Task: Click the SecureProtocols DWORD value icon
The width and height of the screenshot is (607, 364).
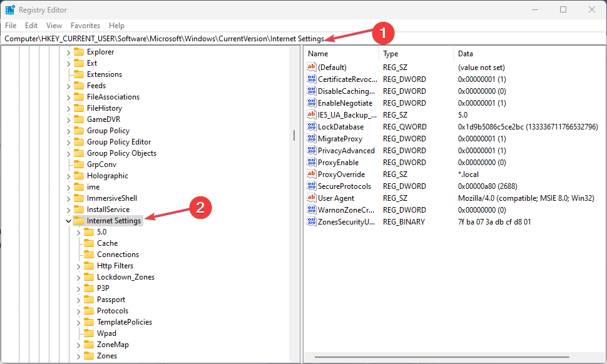Action: coord(312,186)
